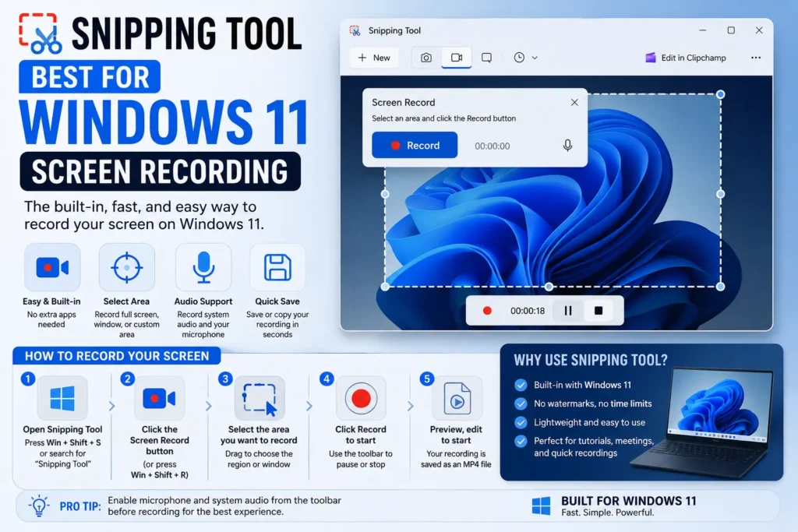This screenshot has width=798, height=532.
Task: Click the left-middle selection handle
Action: click(385, 194)
